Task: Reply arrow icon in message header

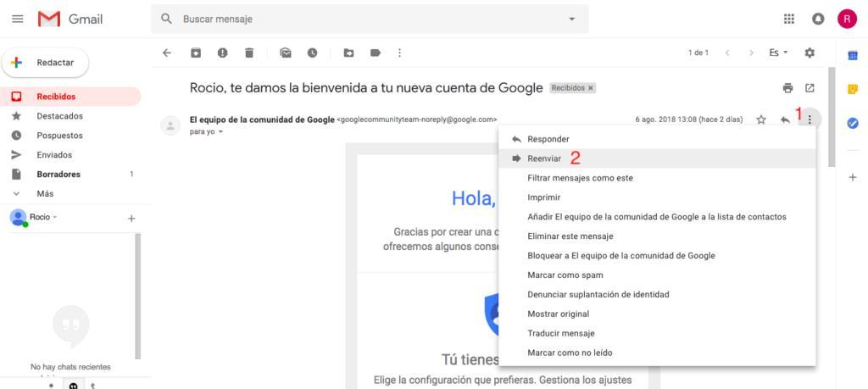Action: [785, 119]
